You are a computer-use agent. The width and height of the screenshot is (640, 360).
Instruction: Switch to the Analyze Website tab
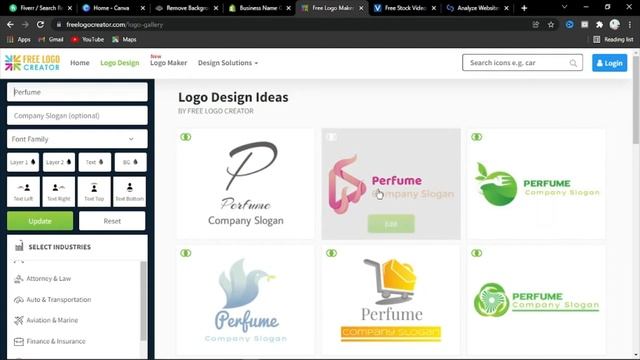(x=478, y=8)
